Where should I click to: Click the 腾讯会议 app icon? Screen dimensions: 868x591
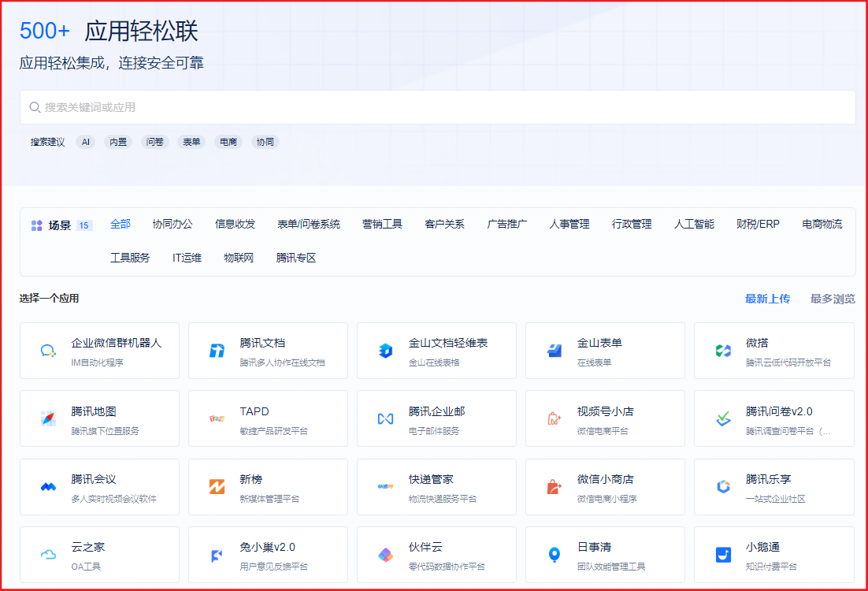48,487
